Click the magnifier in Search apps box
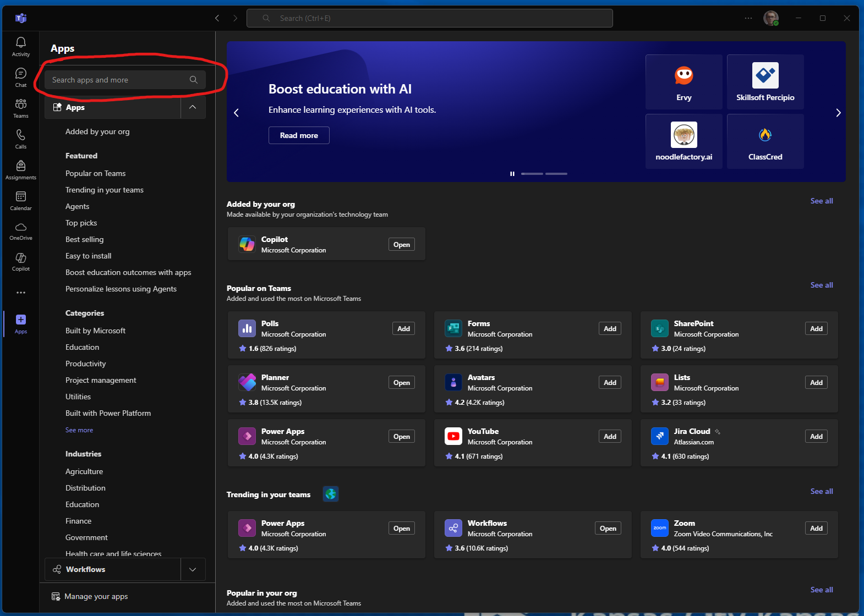The height and width of the screenshot is (616, 864). pyautogui.click(x=194, y=80)
